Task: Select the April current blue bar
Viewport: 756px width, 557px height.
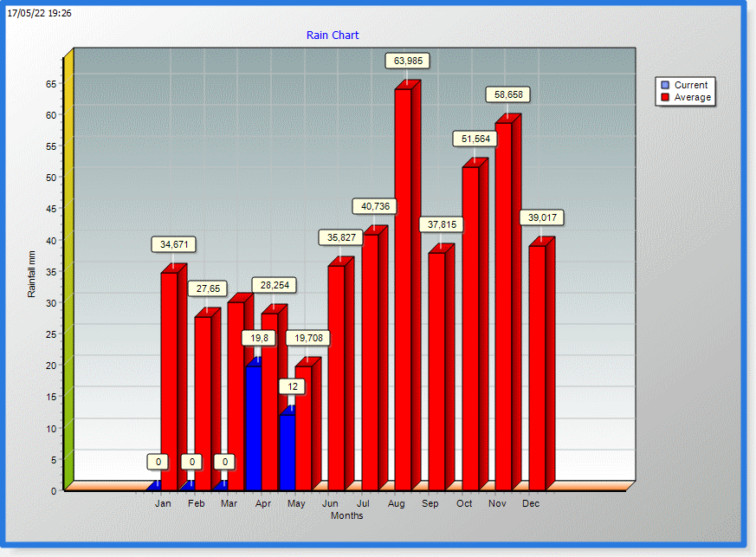Action: tap(254, 428)
